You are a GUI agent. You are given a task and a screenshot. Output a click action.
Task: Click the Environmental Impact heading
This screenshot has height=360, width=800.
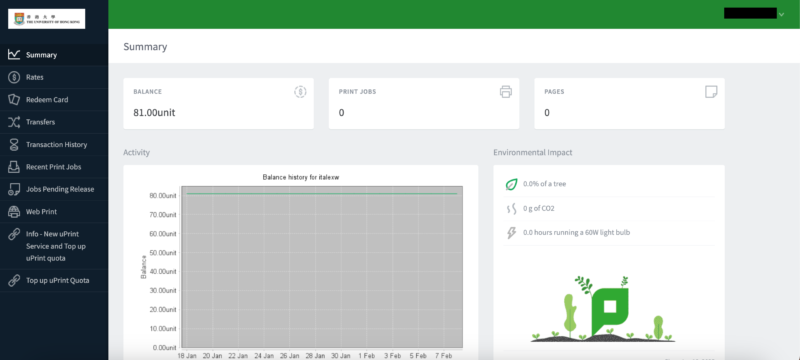[533, 152]
